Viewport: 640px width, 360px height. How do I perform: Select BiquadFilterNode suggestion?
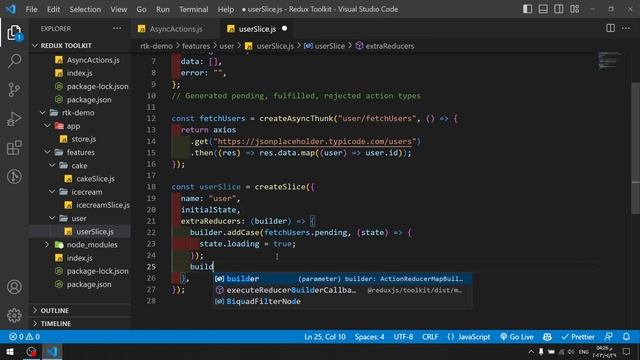[x=343, y=302]
